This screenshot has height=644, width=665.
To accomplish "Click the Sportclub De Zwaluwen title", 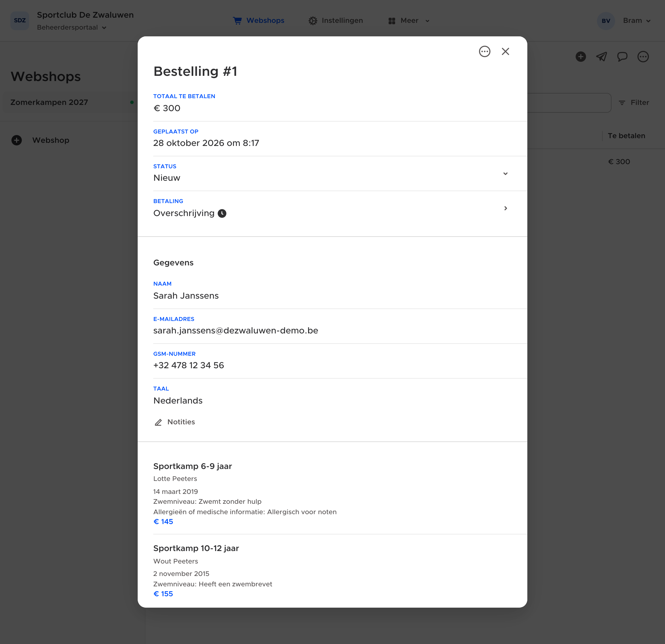I will pos(85,15).
